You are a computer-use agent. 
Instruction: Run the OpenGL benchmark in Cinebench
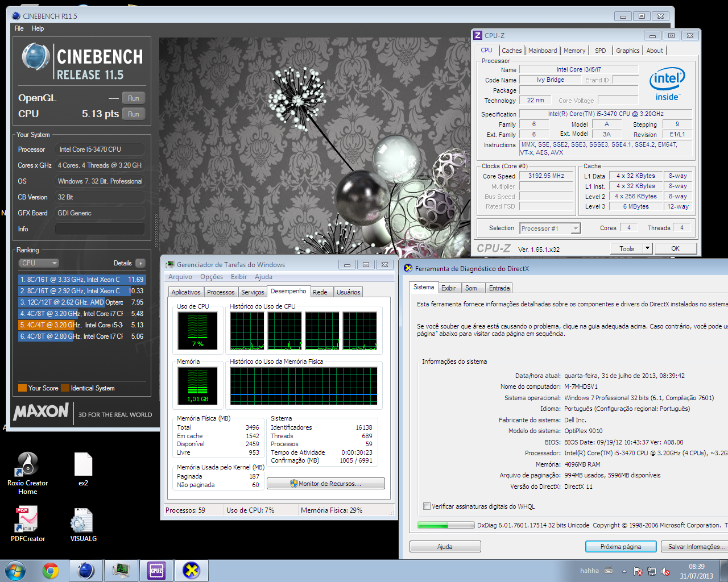coord(134,98)
